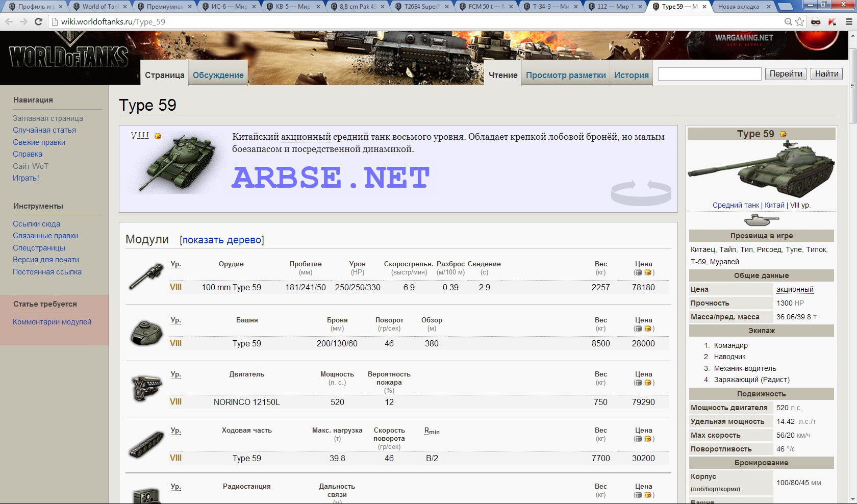
Task: Open the Chrome hamburger menu
Action: 848,22
